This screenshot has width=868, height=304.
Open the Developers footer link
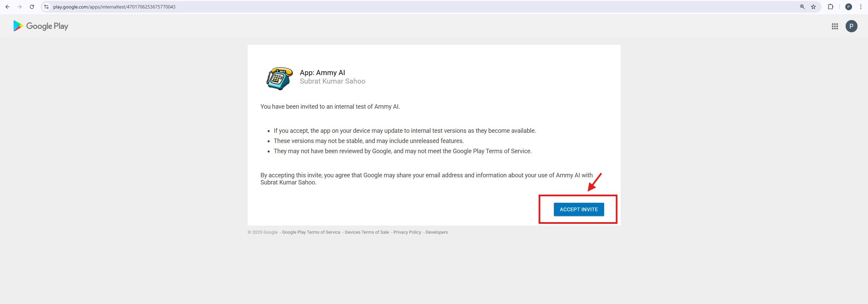pyautogui.click(x=437, y=232)
